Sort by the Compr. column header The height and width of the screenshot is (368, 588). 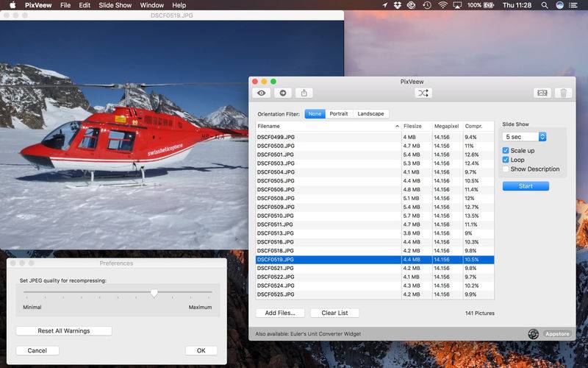click(x=478, y=126)
